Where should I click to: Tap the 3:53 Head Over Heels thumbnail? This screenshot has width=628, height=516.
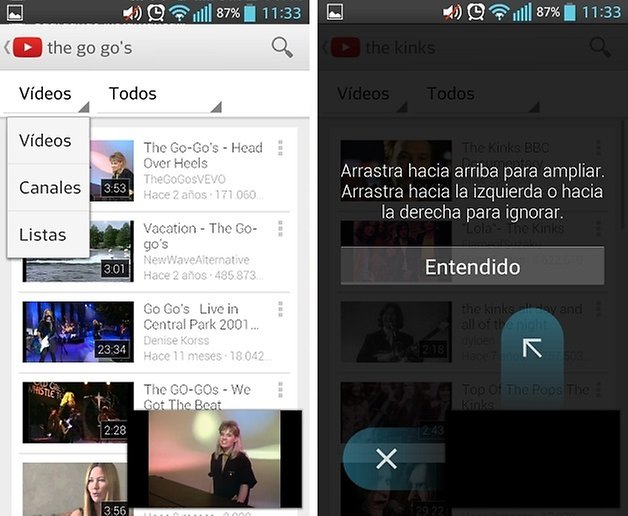click(112, 170)
